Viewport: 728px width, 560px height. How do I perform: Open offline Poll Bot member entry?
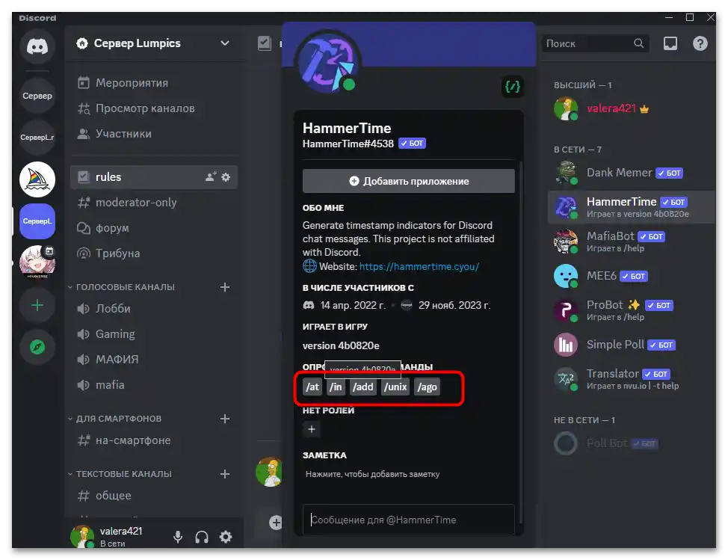point(632,443)
